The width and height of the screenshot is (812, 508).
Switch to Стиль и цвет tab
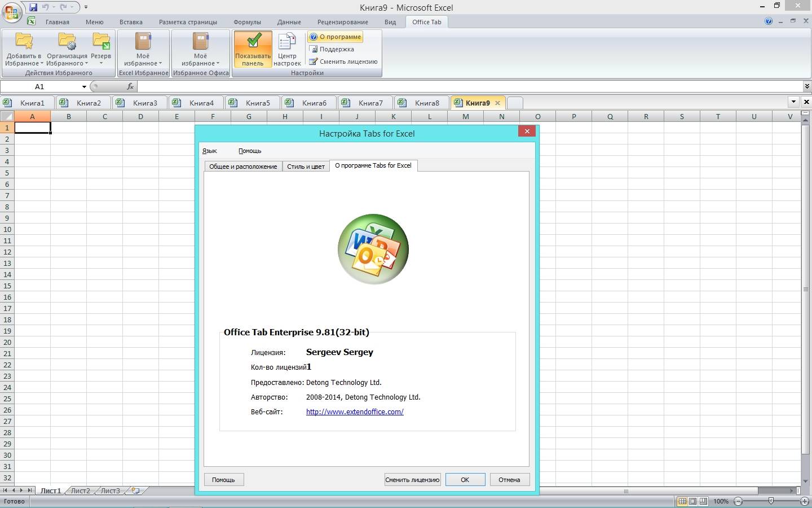306,167
